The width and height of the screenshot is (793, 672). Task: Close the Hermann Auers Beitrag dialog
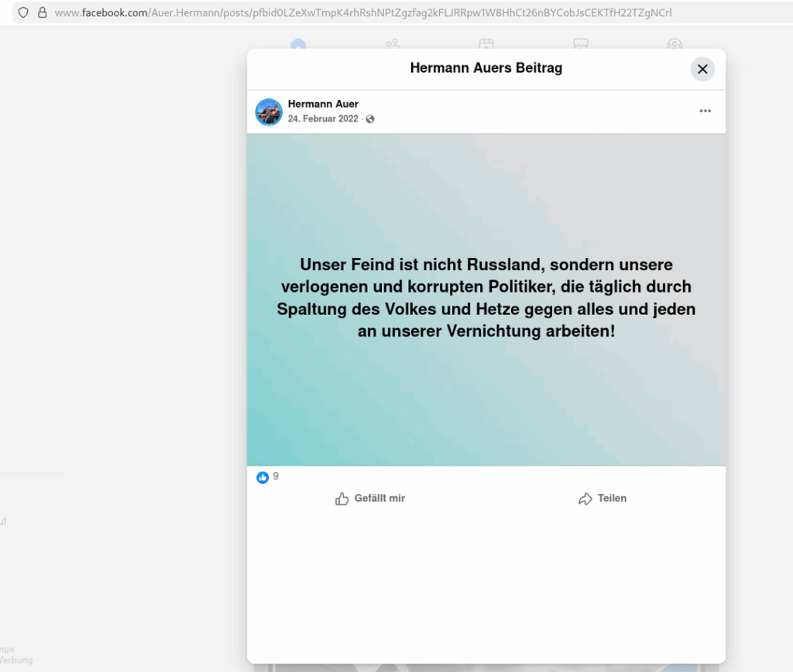pos(702,69)
